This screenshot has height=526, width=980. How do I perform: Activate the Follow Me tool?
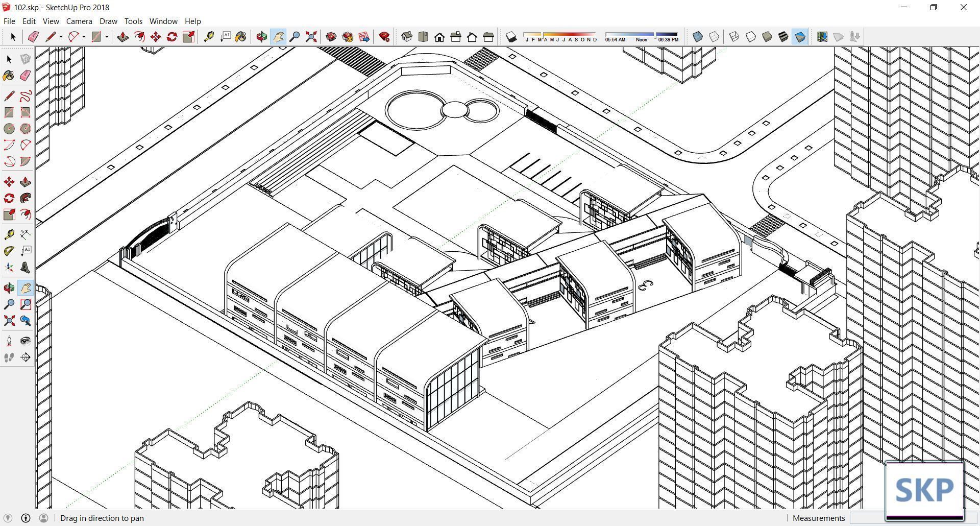[x=26, y=198]
